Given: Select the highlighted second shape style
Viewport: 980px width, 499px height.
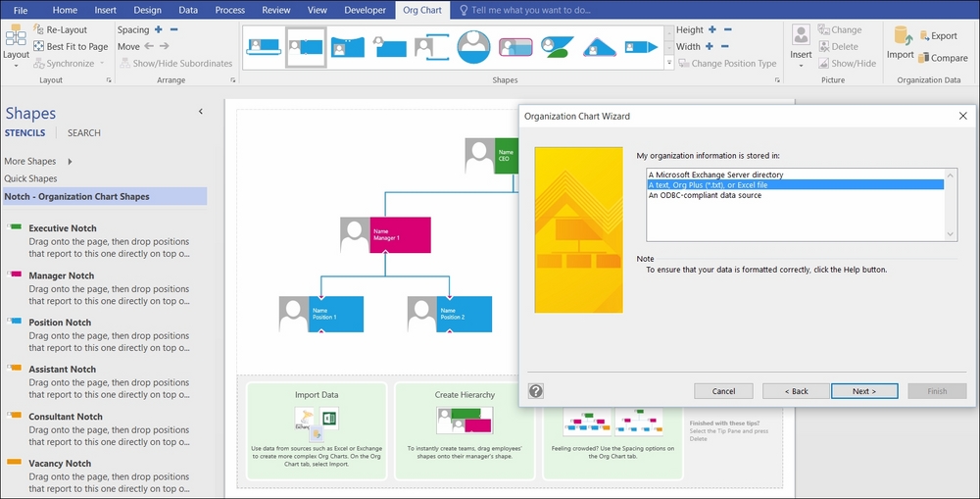Looking at the screenshot, I should [x=306, y=47].
